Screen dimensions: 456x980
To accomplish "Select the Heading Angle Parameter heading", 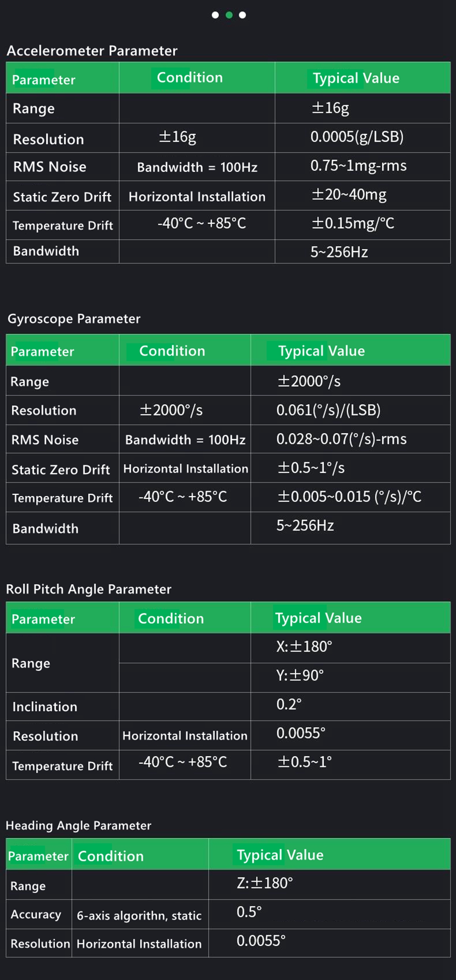I will tap(78, 825).
